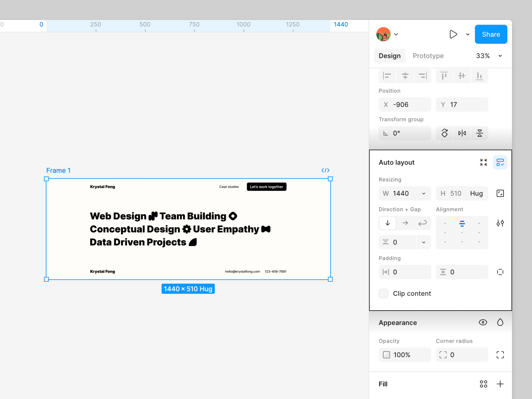Open the gap value dropdown chevron

(x=423, y=242)
